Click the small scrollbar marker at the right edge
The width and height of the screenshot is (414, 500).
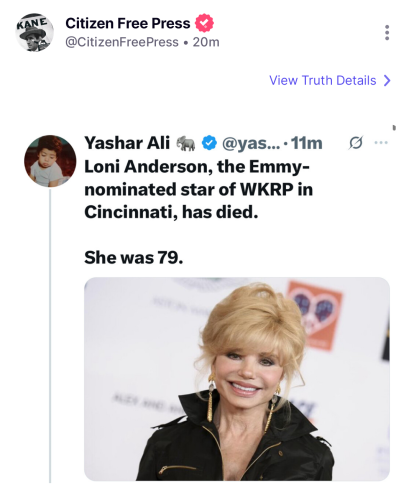click(394, 127)
